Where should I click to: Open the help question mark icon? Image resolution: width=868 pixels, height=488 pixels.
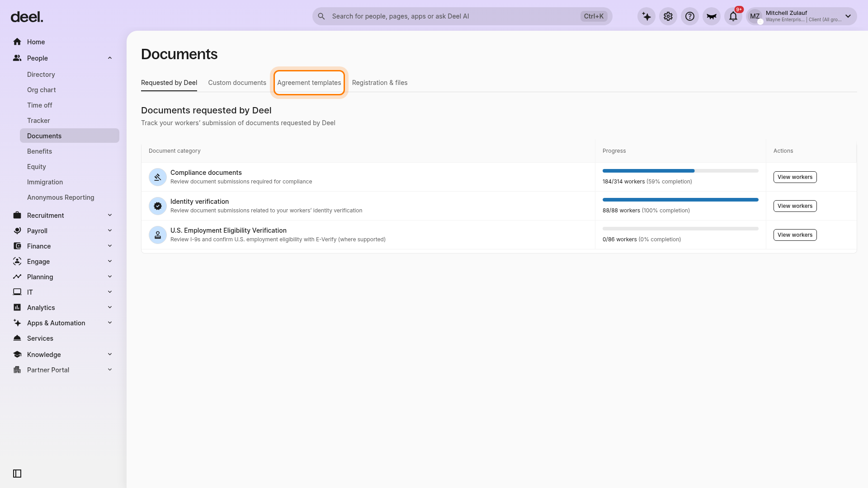[690, 16]
